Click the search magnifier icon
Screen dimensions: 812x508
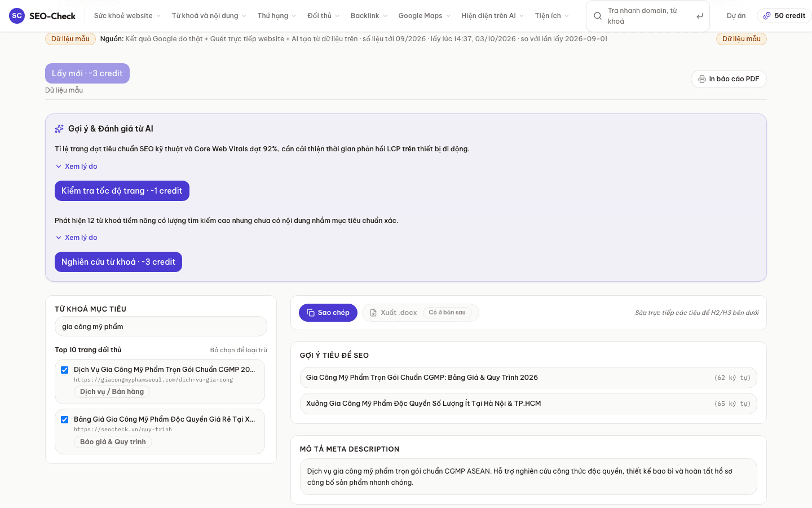[x=598, y=16]
